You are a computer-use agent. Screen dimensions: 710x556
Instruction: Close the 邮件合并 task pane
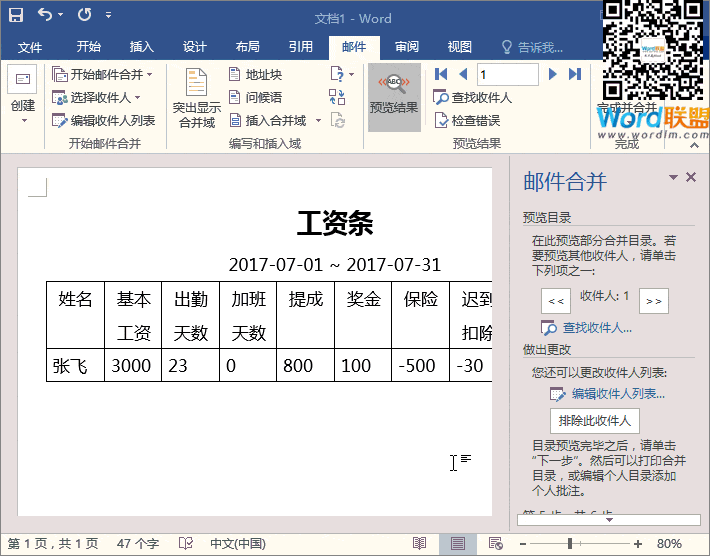click(691, 177)
